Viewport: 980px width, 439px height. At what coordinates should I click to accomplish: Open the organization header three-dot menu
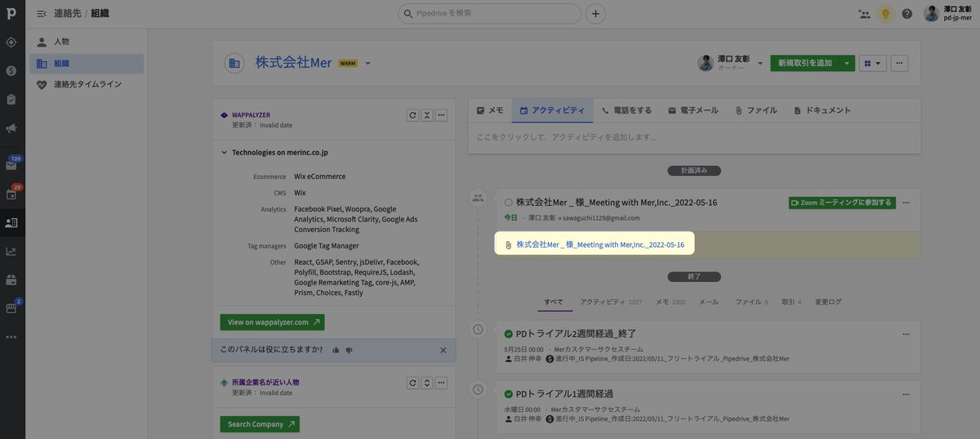click(x=900, y=63)
